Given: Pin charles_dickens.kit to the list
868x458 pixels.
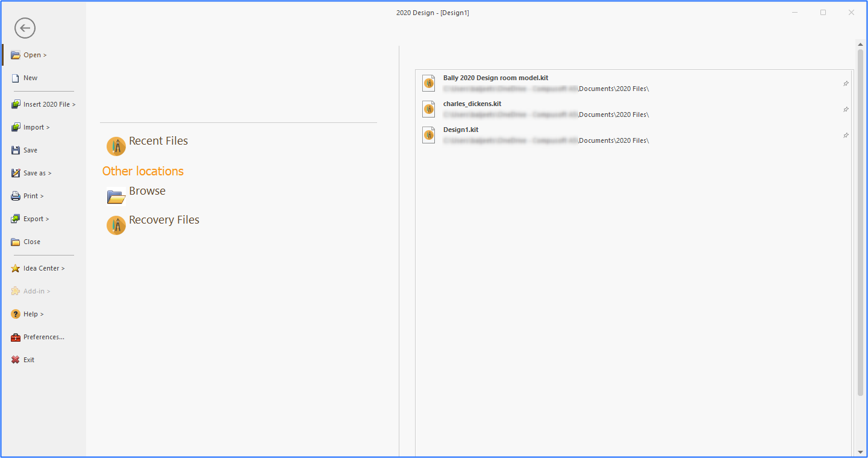Looking at the screenshot, I should click(x=846, y=110).
